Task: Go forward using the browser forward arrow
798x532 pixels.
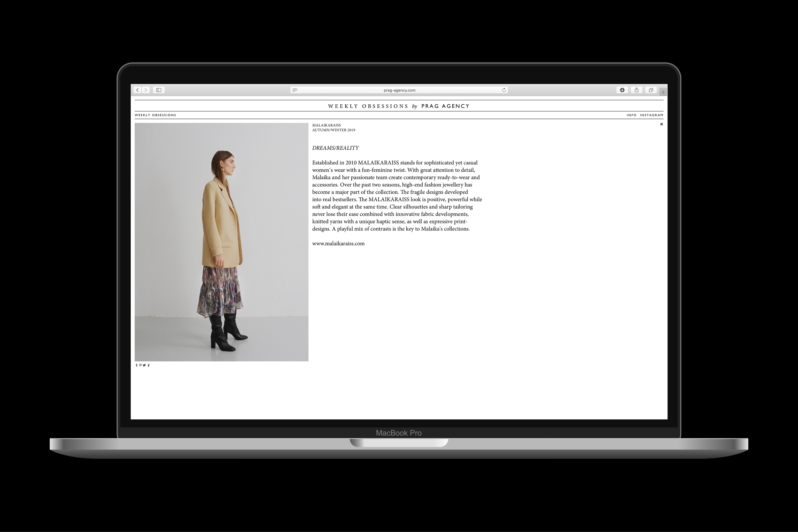Action: point(146,90)
